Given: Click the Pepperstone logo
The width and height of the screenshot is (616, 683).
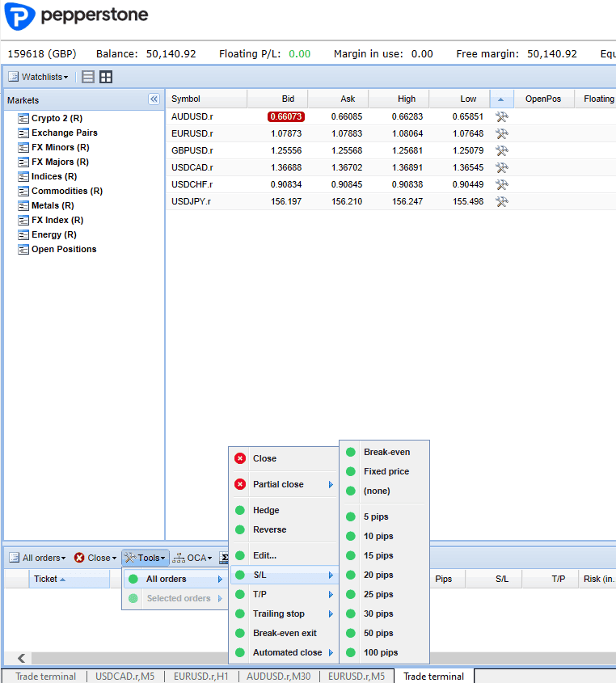Looking at the screenshot, I should tap(76, 16).
